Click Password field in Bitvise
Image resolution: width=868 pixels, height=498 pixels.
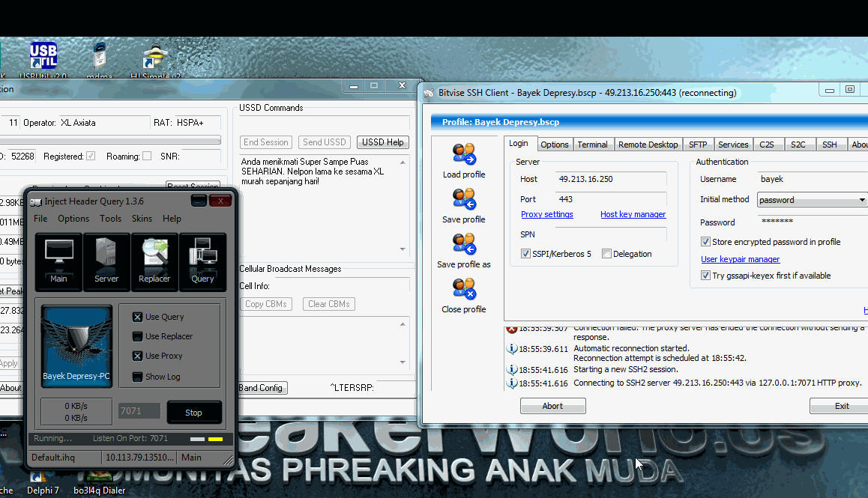[x=813, y=222]
